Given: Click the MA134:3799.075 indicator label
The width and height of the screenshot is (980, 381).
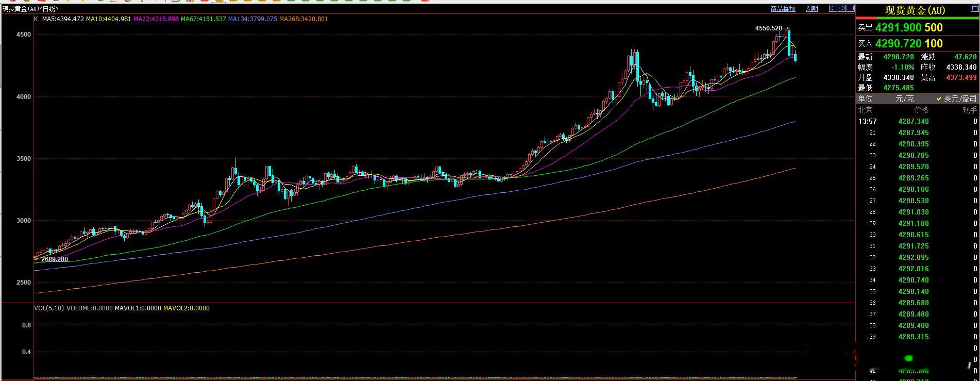Looking at the screenshot, I should pyautogui.click(x=252, y=19).
